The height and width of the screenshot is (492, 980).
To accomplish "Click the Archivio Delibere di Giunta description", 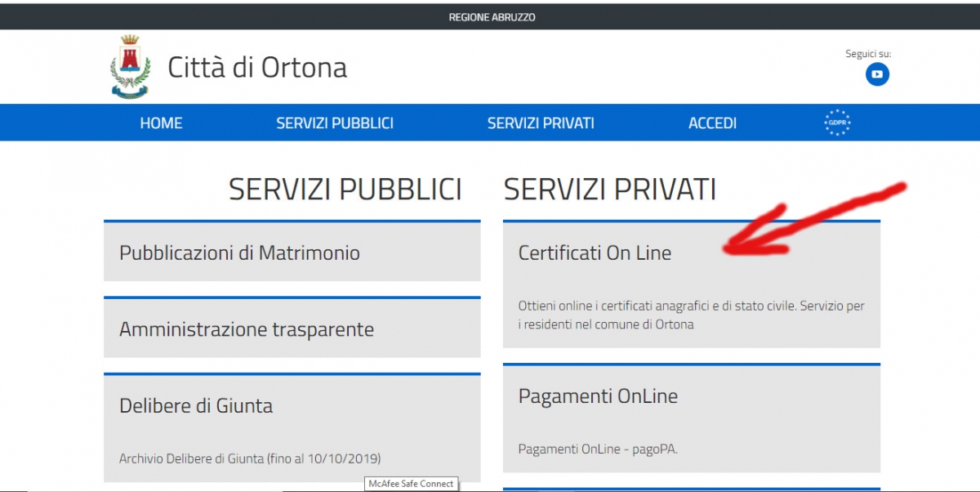I will [250, 458].
